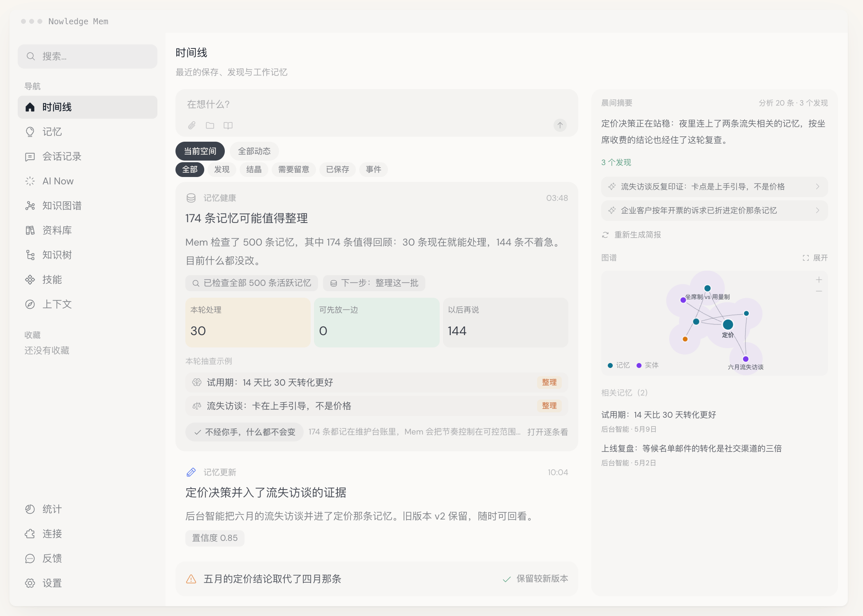This screenshot has height=616, width=863.
Task: Click 3 个发现 green label
Action: tap(616, 162)
